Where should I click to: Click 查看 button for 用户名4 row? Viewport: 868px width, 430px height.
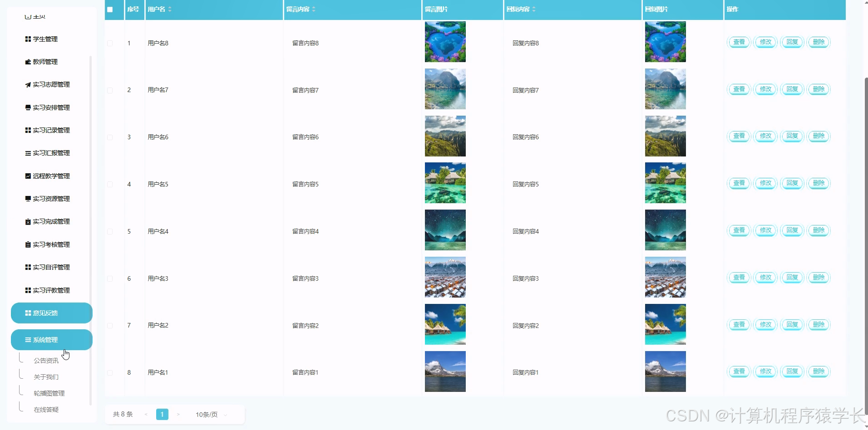[x=739, y=230]
